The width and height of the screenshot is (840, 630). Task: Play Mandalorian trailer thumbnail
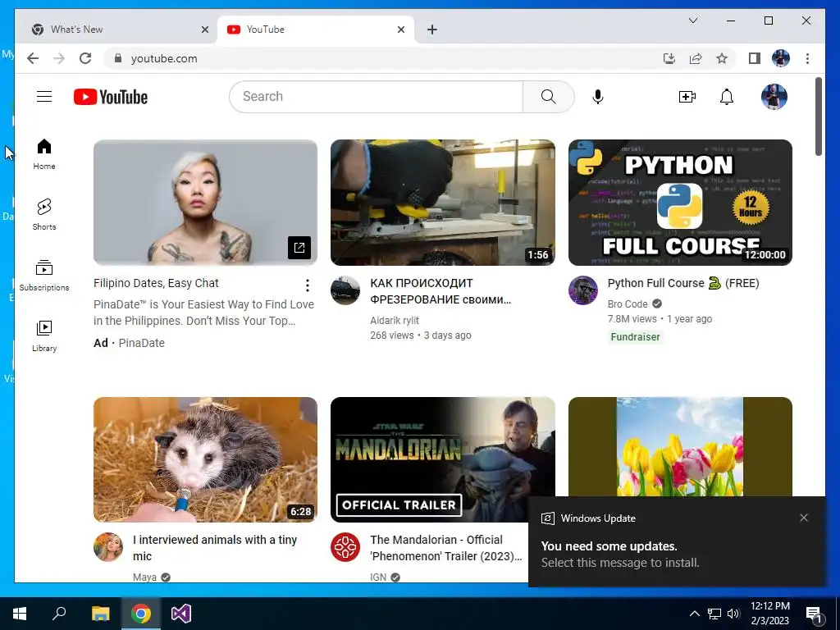[x=442, y=459]
